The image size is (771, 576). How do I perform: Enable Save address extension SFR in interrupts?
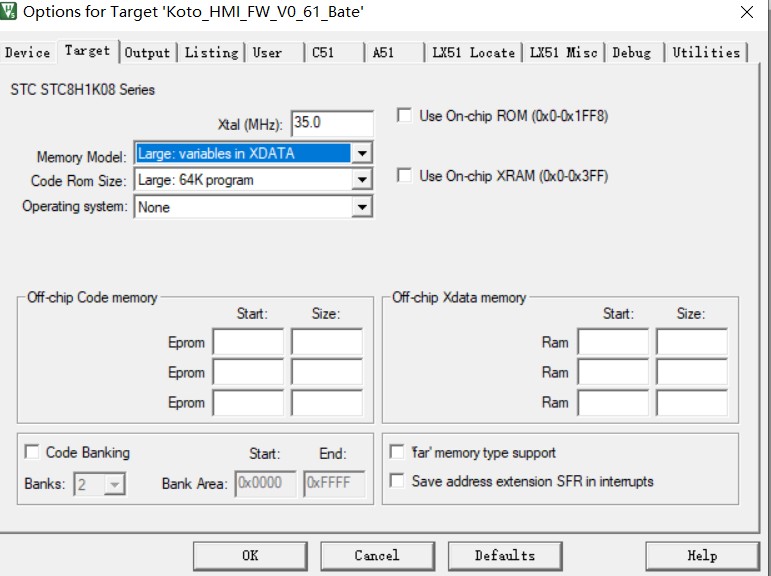coord(396,480)
